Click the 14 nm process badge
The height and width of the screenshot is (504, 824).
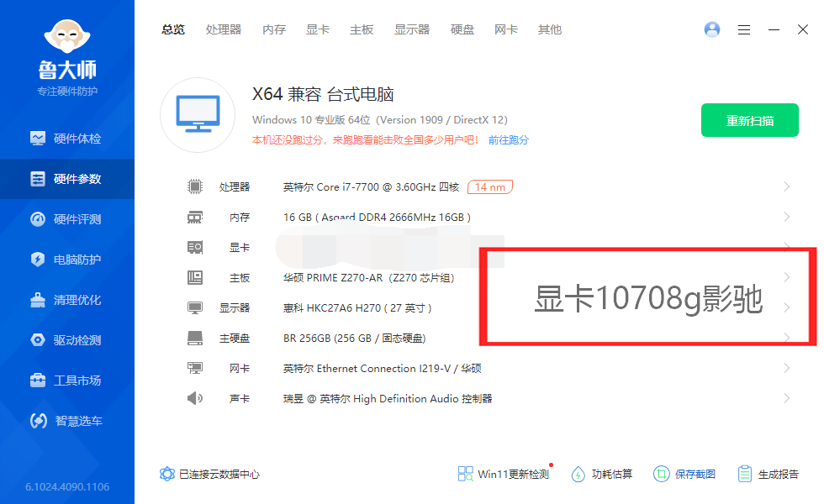[x=489, y=186]
